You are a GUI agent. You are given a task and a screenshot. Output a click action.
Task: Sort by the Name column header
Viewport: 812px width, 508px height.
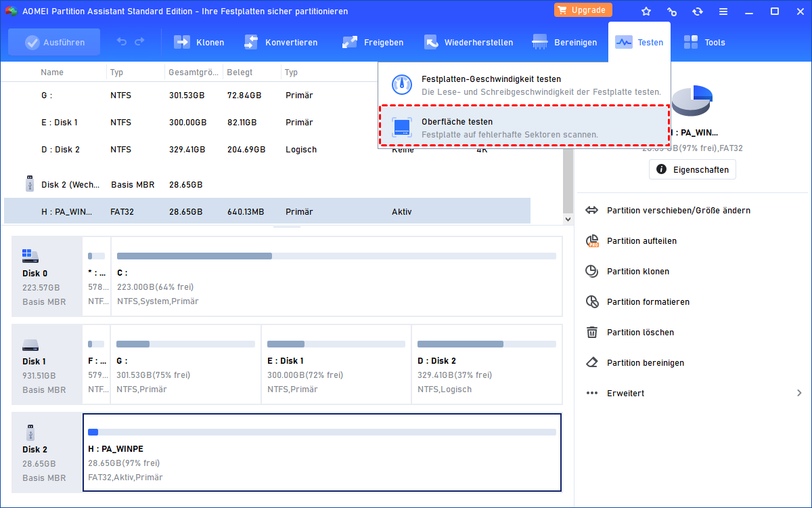[x=52, y=72]
